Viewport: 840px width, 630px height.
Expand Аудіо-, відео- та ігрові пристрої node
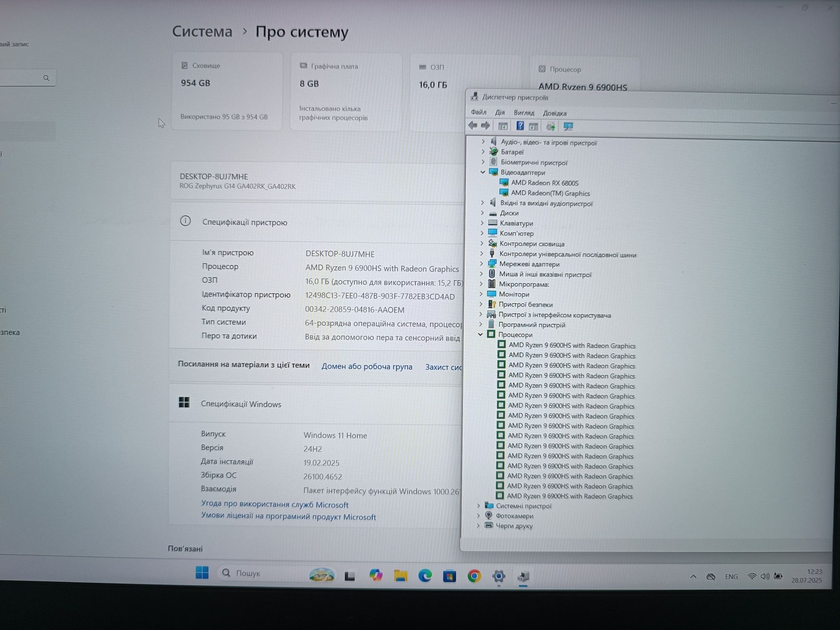(x=483, y=142)
